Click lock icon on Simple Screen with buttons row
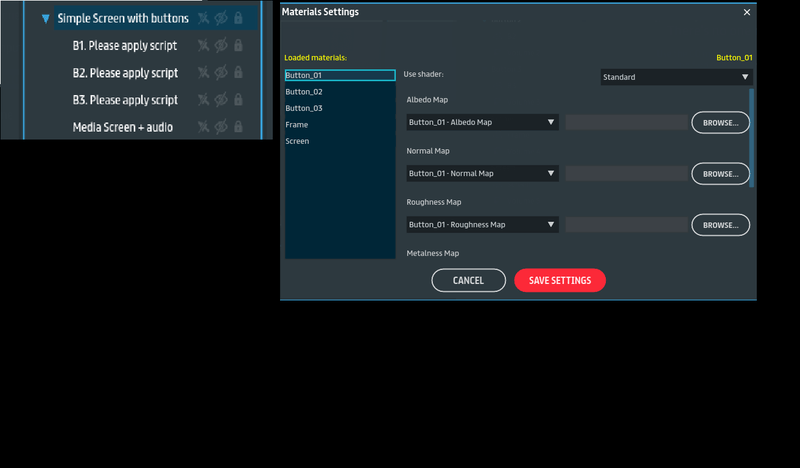 point(238,19)
